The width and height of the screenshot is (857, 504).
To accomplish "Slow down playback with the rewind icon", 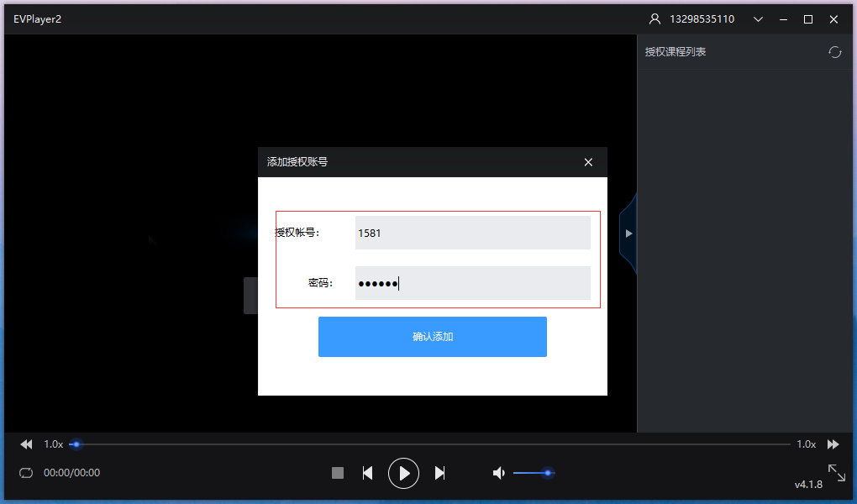I will click(26, 444).
